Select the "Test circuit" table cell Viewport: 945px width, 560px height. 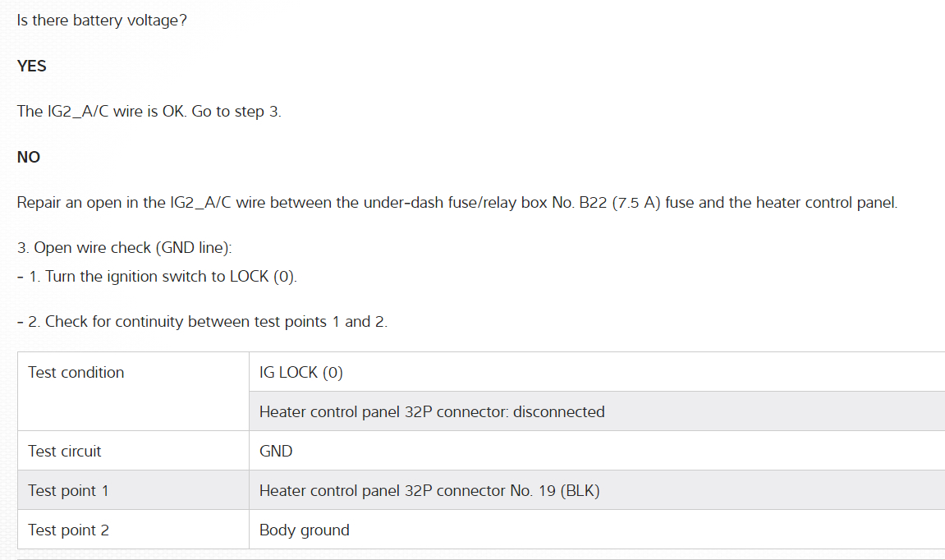[x=65, y=452]
